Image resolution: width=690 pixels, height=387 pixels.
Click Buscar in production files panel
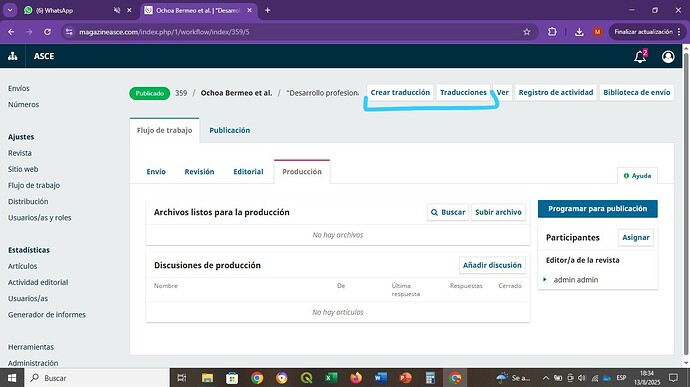(x=448, y=212)
